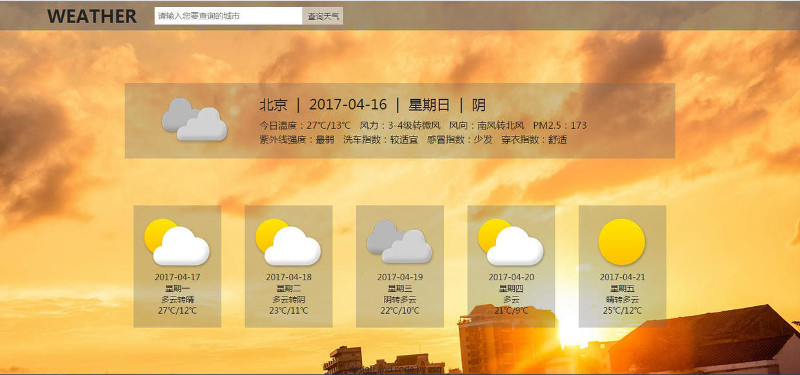
Task: Click the 穿衣指数：舒适 text
Action: point(534,140)
